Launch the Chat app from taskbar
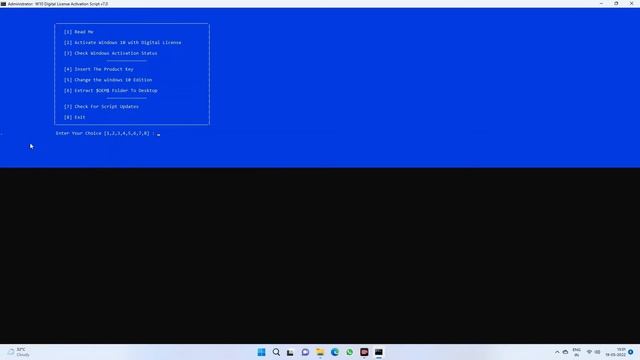Viewport: 640px width, 360px height. 305,352
